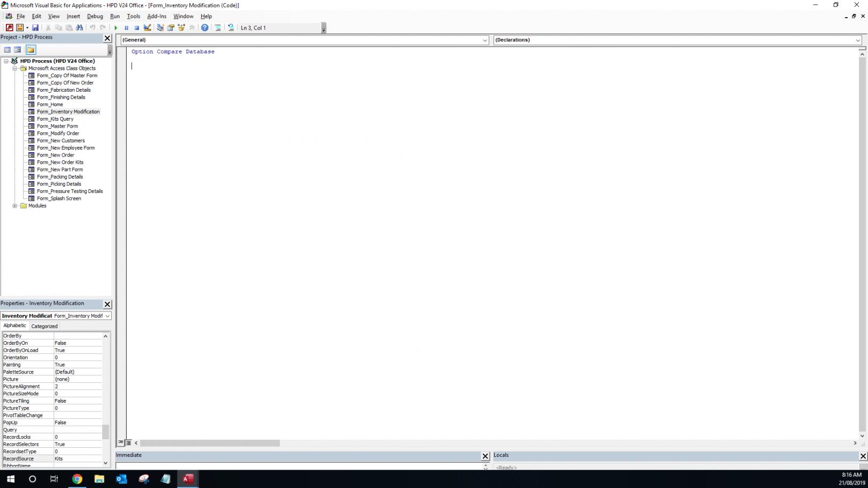868x488 pixels.
Task: Open VBA Help with the question mark icon
Action: [205, 28]
